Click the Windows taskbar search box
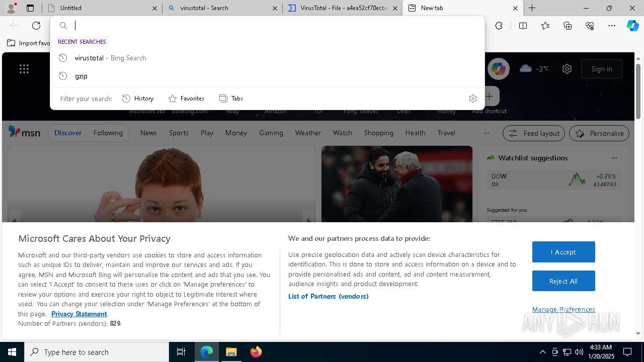 [97, 352]
